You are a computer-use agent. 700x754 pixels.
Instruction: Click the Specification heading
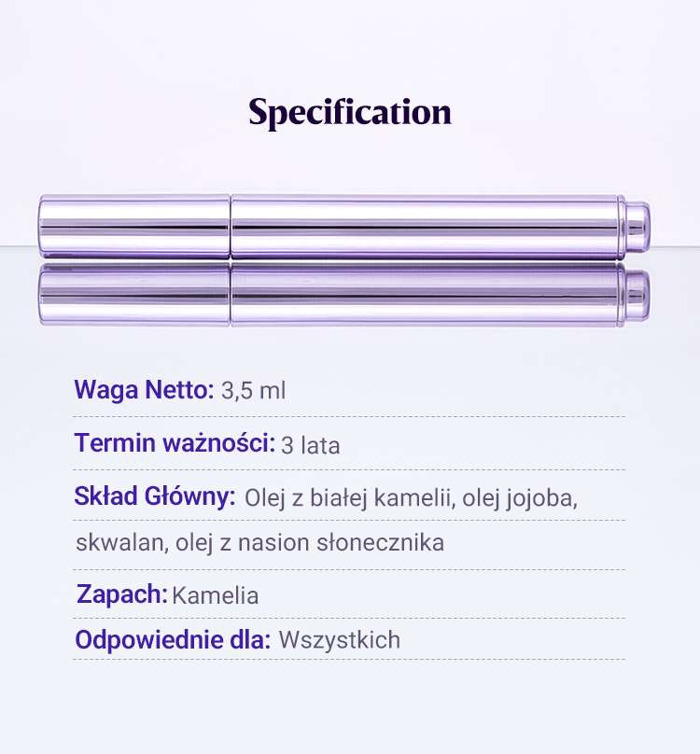click(x=350, y=112)
